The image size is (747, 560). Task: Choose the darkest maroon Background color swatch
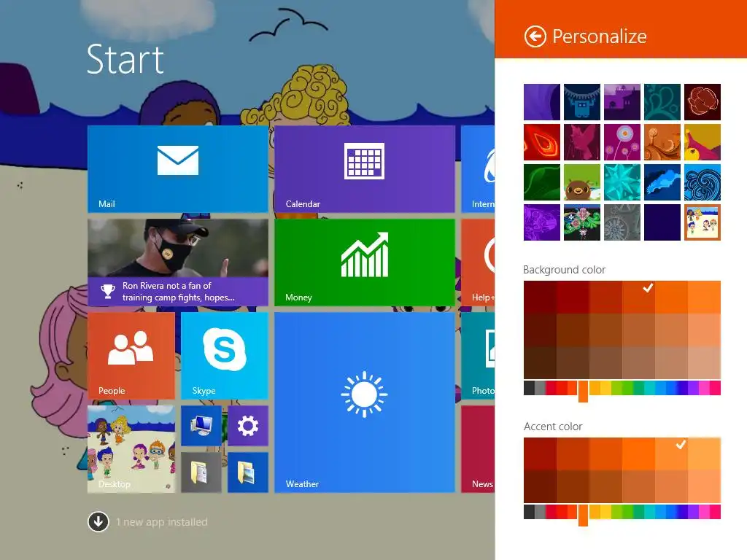point(540,297)
